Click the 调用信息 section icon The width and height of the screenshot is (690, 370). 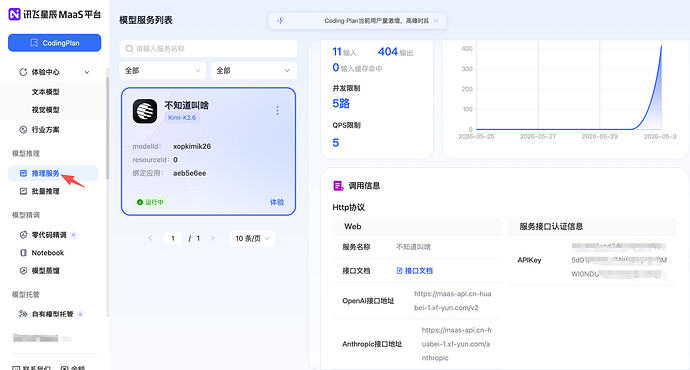pos(338,186)
